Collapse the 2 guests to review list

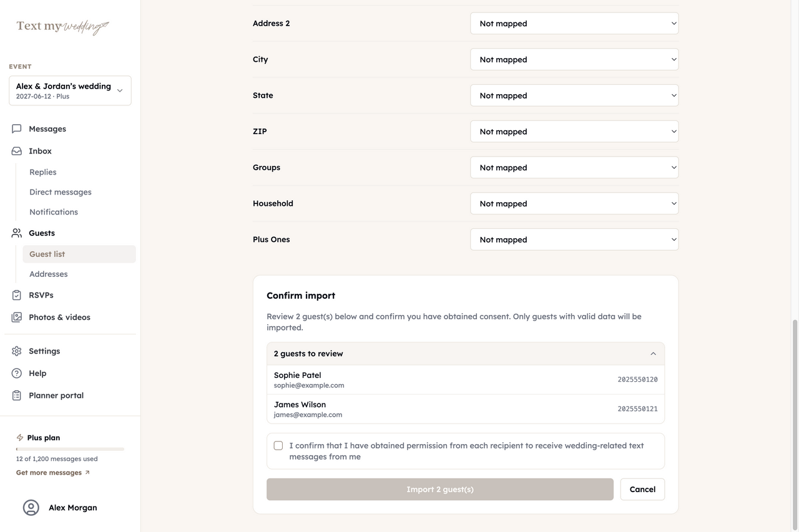pos(466,354)
